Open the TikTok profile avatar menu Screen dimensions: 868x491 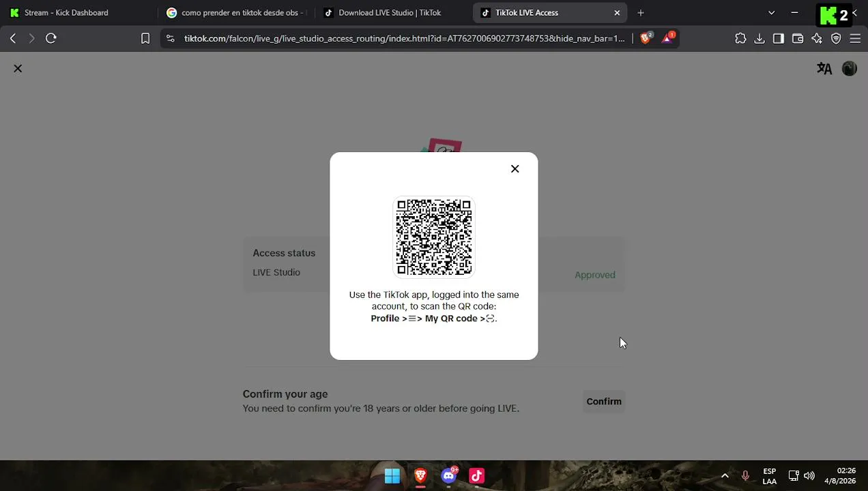[x=850, y=68]
